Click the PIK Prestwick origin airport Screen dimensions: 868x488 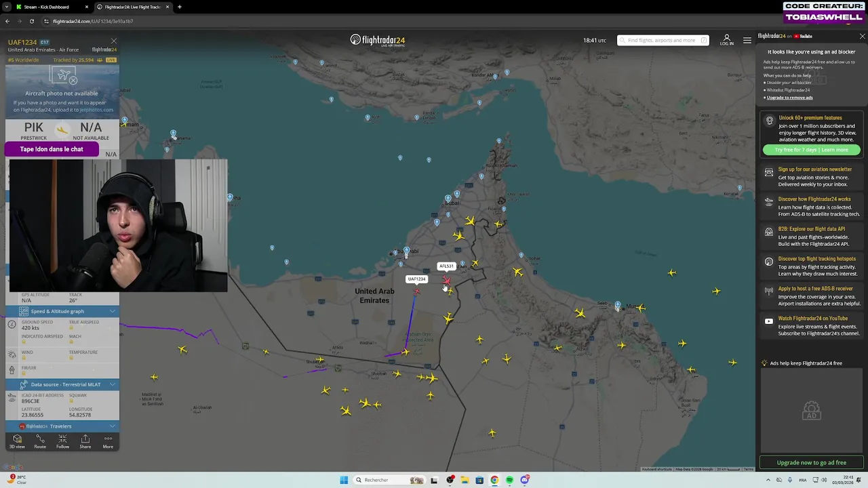click(x=33, y=129)
